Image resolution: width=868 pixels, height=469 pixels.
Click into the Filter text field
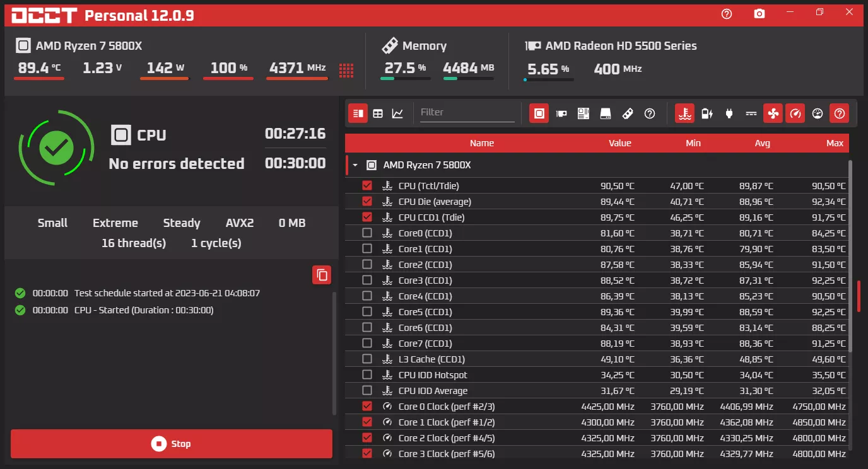pyautogui.click(x=467, y=112)
